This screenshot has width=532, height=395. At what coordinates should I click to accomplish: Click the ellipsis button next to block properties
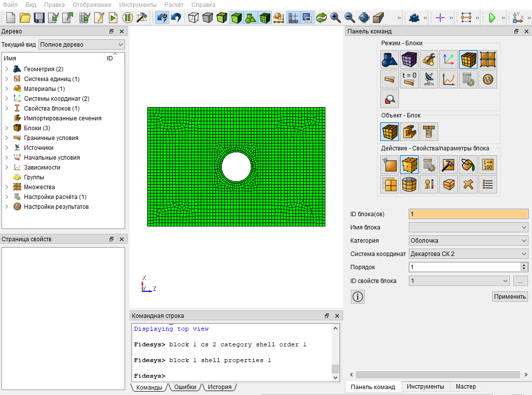click(x=520, y=281)
